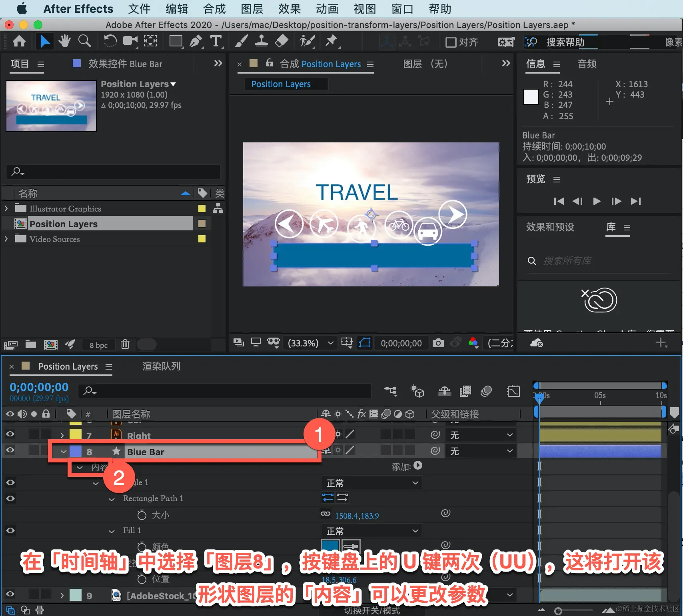683x616 pixels.
Task: Select the Pen tool
Action: click(x=196, y=41)
